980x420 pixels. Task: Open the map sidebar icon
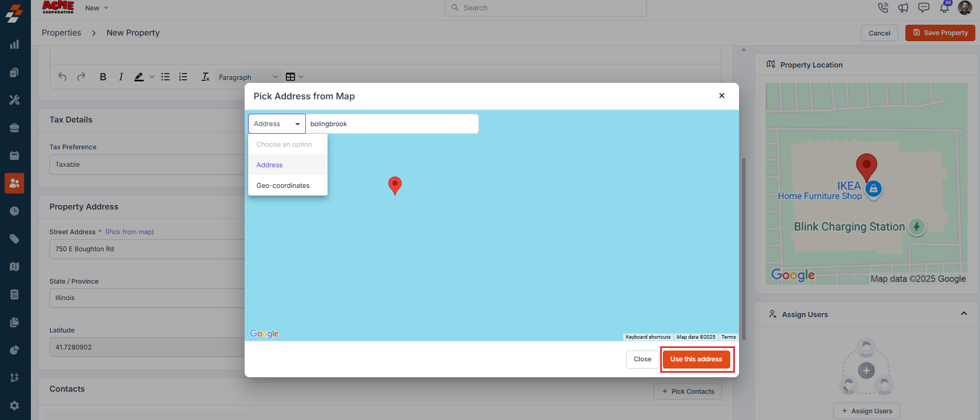[14, 267]
